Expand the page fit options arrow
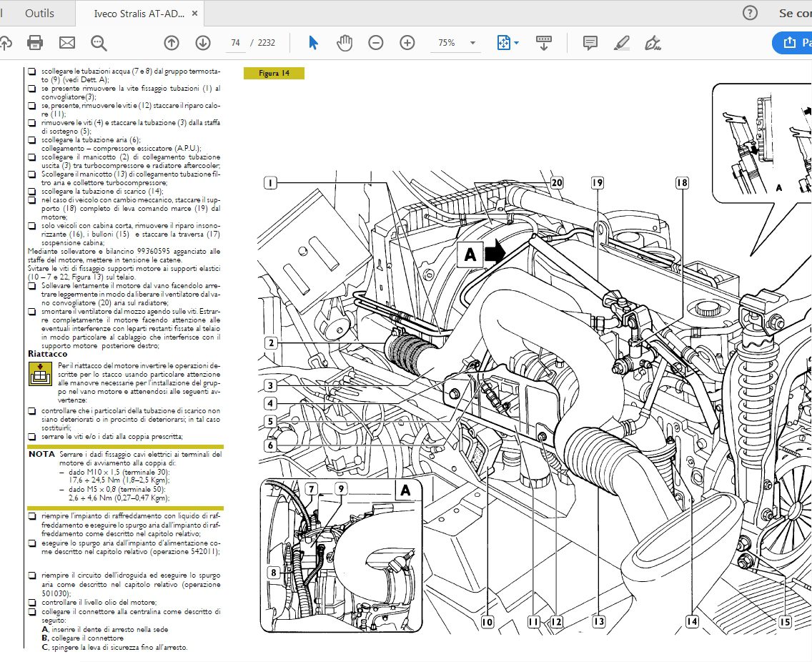The height and width of the screenshot is (662, 812). coord(516,43)
